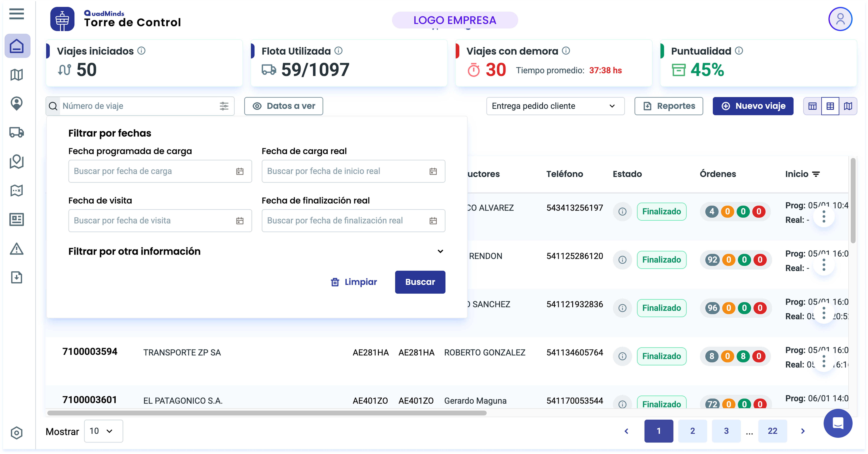Screen dimensions: 868x454
Task: Click Limpiar to clear filters
Action: (354, 282)
